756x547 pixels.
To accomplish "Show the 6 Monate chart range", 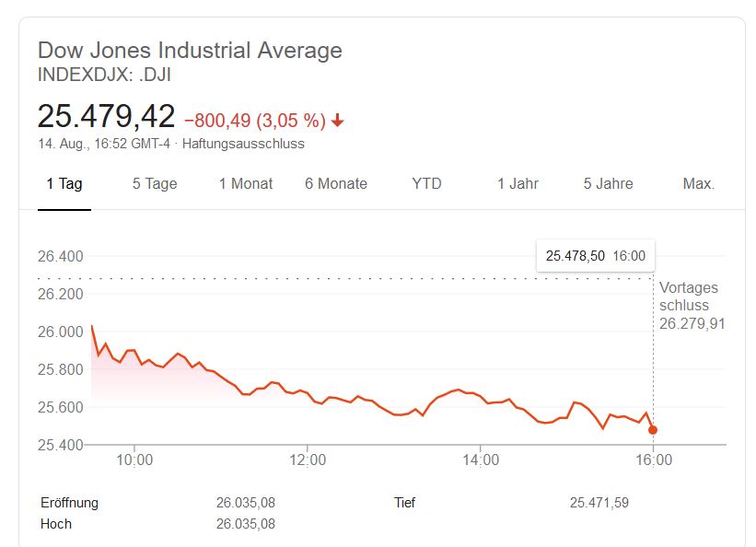I will [336, 183].
